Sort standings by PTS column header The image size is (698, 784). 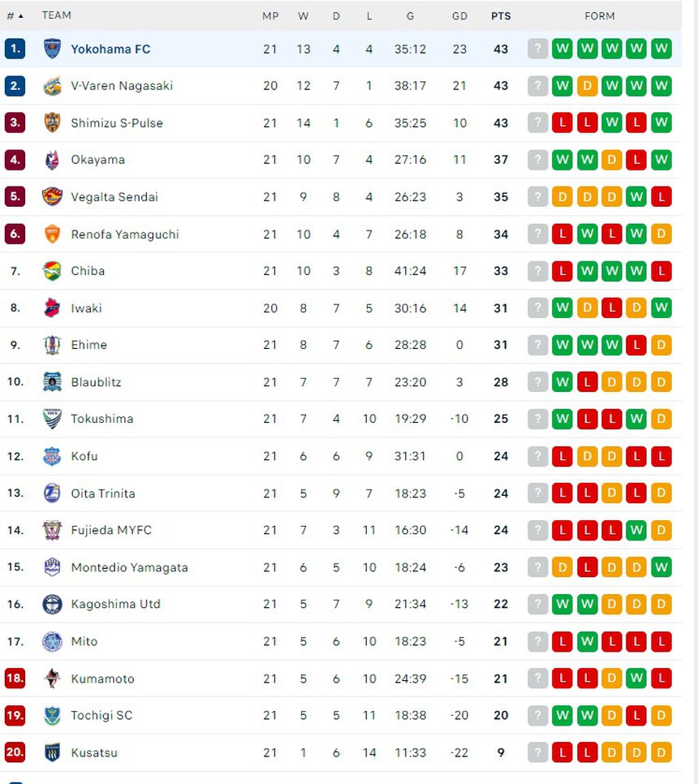[501, 15]
